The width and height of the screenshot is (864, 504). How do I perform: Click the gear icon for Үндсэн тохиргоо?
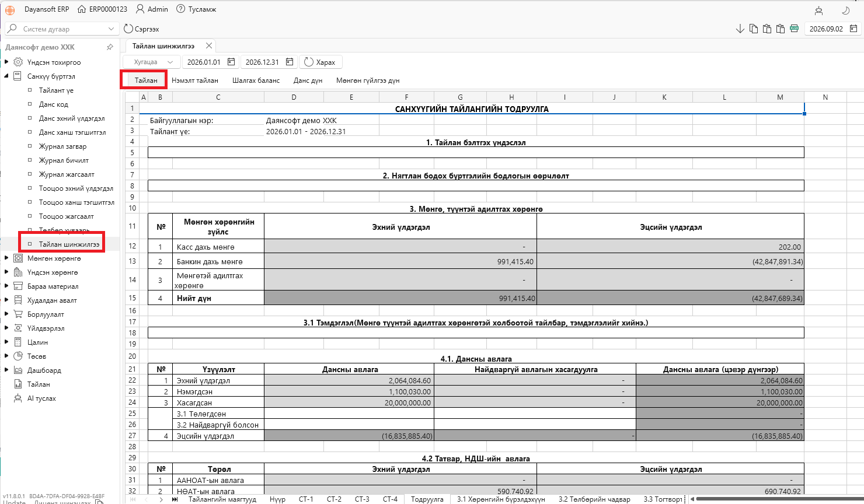(18, 62)
